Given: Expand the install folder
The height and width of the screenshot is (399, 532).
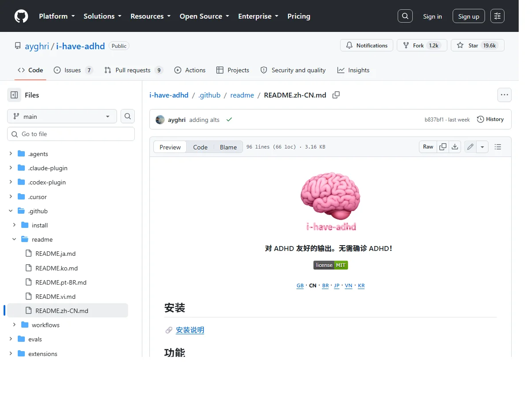Looking at the screenshot, I should click(14, 225).
